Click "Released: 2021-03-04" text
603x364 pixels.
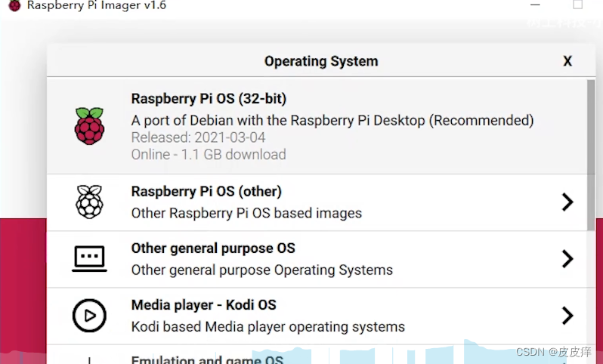tap(199, 137)
